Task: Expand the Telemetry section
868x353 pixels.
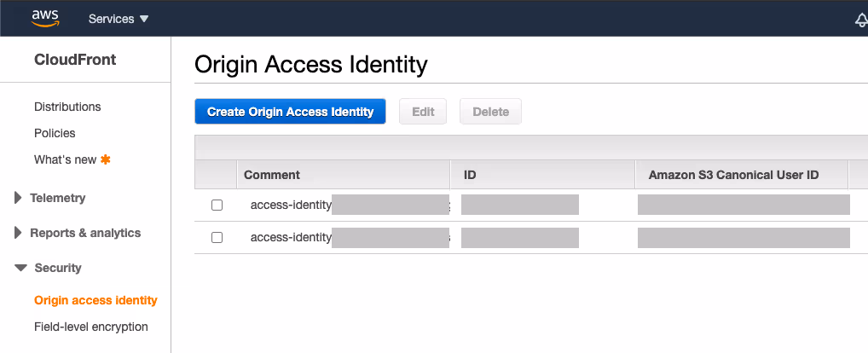Action: (x=49, y=198)
